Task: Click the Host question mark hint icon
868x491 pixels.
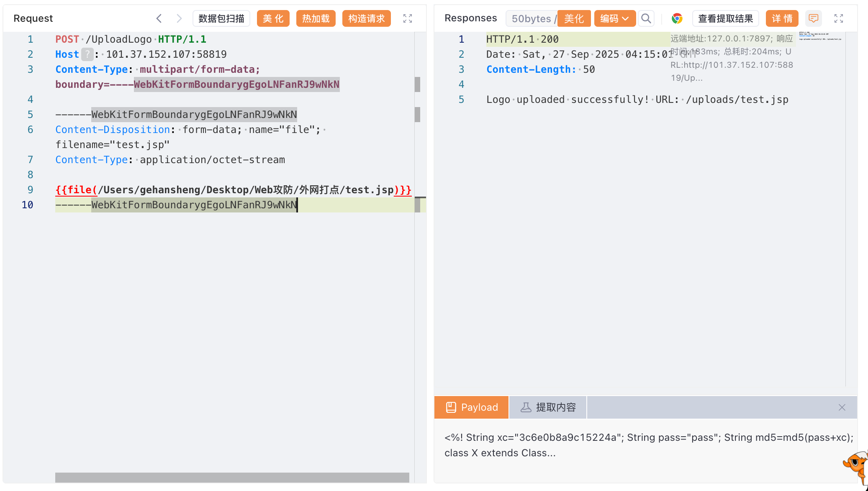Action: (x=87, y=54)
